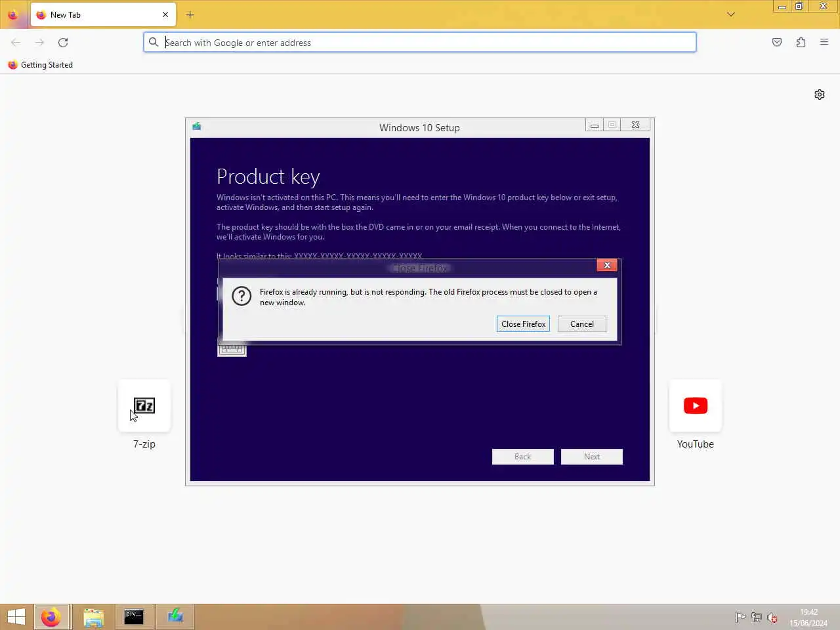Open Personalize New Tab gear icon
This screenshot has height=630, width=840.
tap(820, 94)
